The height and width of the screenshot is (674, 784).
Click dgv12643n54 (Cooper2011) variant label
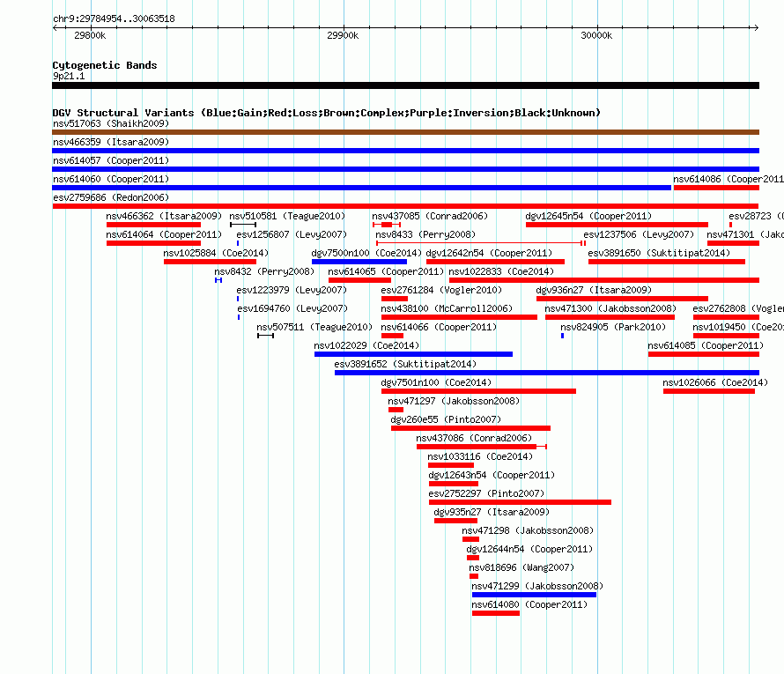point(492,475)
